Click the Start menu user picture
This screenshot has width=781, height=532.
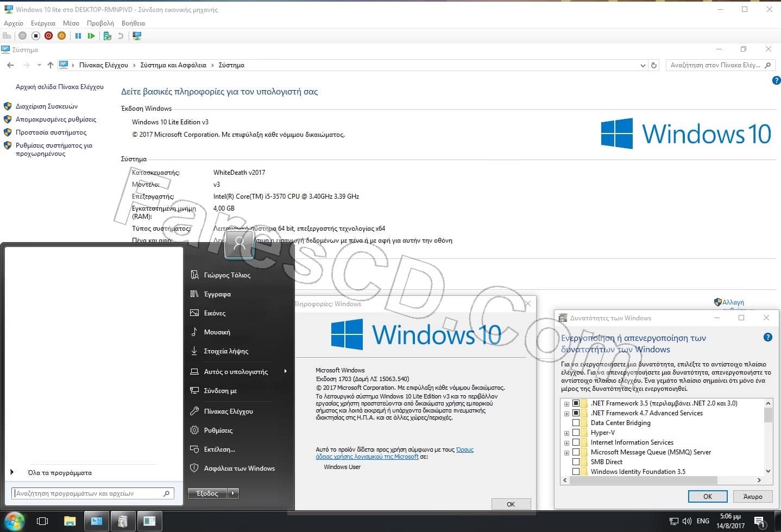(x=240, y=244)
